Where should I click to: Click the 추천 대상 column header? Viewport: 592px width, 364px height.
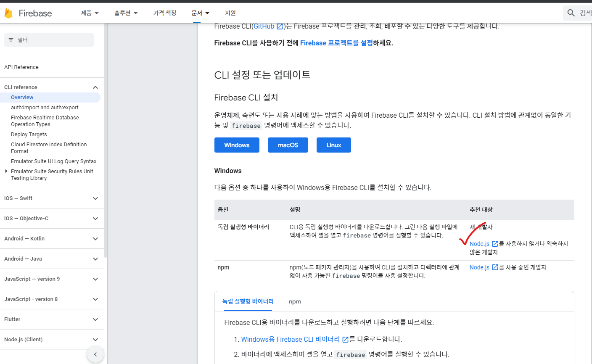point(481,210)
